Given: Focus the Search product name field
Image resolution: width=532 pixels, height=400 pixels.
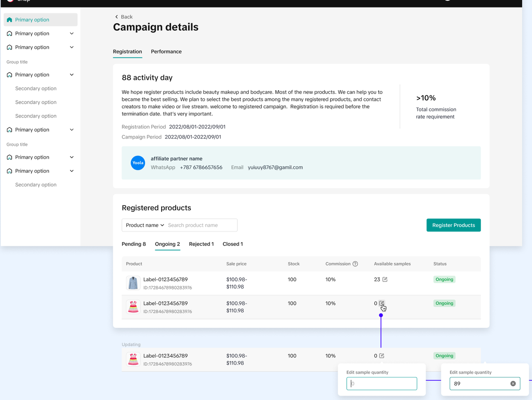Looking at the screenshot, I should 201,225.
